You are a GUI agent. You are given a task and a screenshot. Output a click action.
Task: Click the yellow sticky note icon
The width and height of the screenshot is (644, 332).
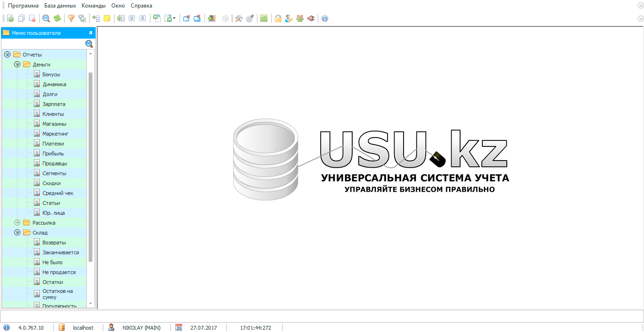tap(107, 18)
